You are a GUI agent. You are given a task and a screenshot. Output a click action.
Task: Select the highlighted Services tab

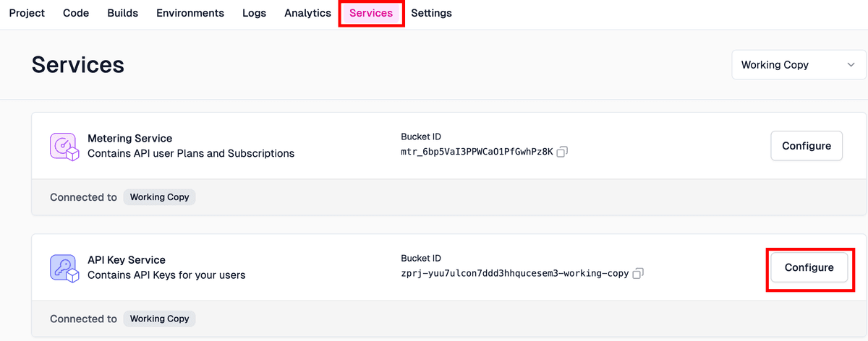(x=371, y=13)
